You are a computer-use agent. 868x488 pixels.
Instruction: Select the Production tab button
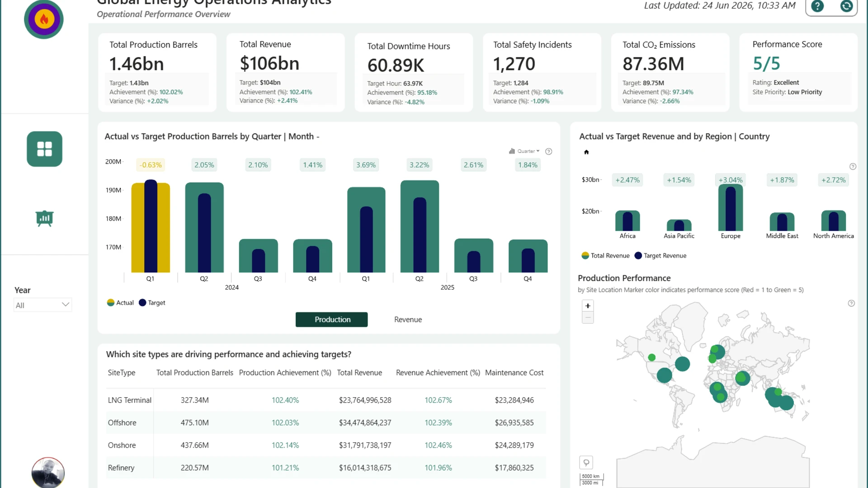click(332, 319)
